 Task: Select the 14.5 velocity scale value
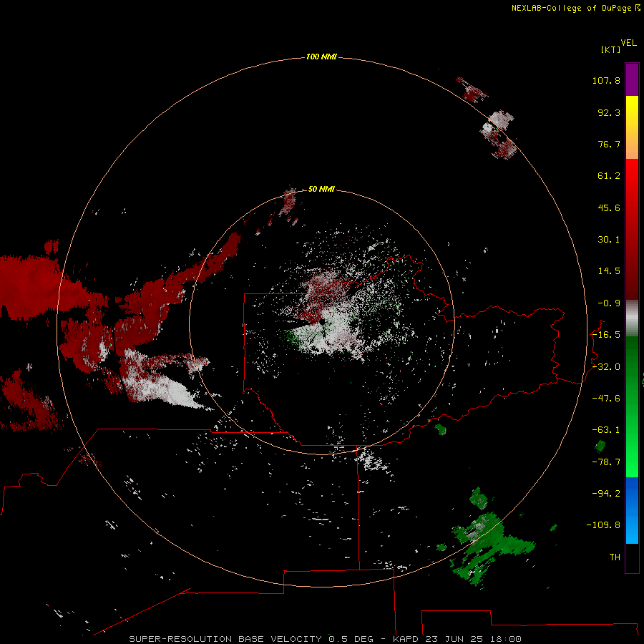(x=609, y=271)
